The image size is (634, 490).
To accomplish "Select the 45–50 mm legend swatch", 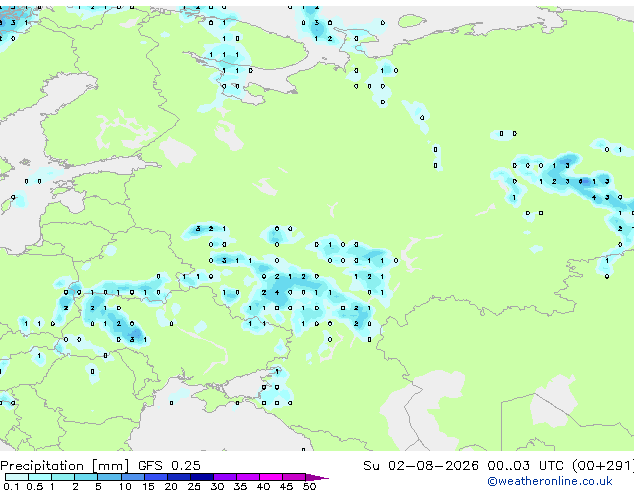I will (x=294, y=477).
